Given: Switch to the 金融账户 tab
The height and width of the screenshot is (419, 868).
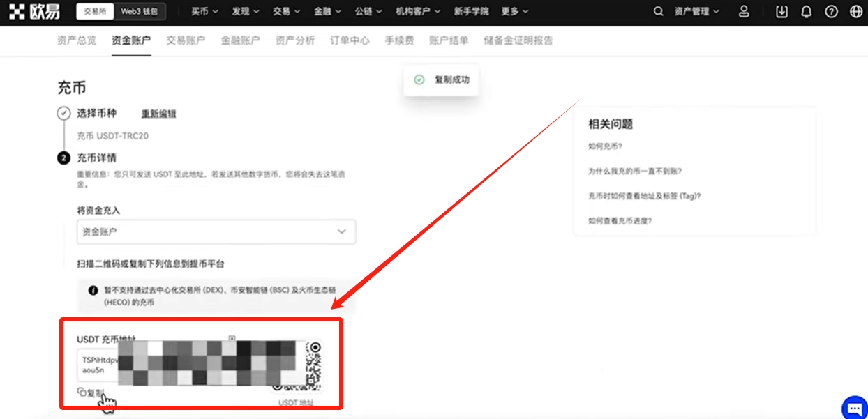Looking at the screenshot, I should [x=241, y=40].
